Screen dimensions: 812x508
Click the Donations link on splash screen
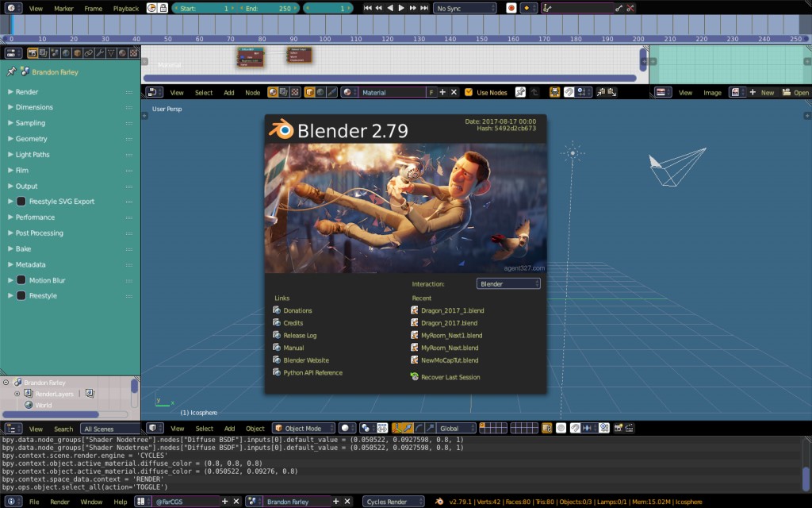coord(297,310)
